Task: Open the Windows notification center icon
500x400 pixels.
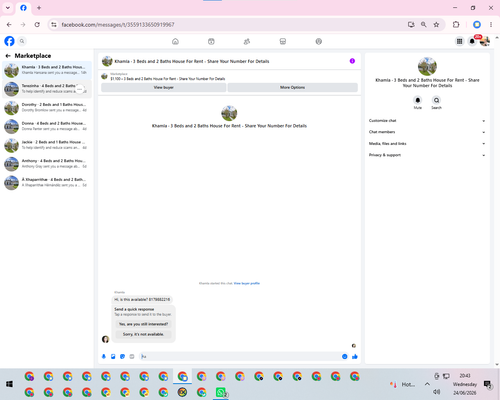Action: point(488,384)
